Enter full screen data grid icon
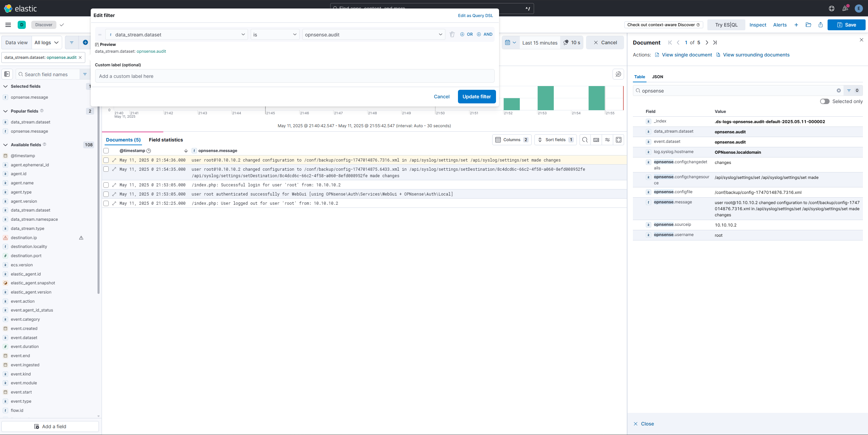868x435 pixels. tap(619, 140)
